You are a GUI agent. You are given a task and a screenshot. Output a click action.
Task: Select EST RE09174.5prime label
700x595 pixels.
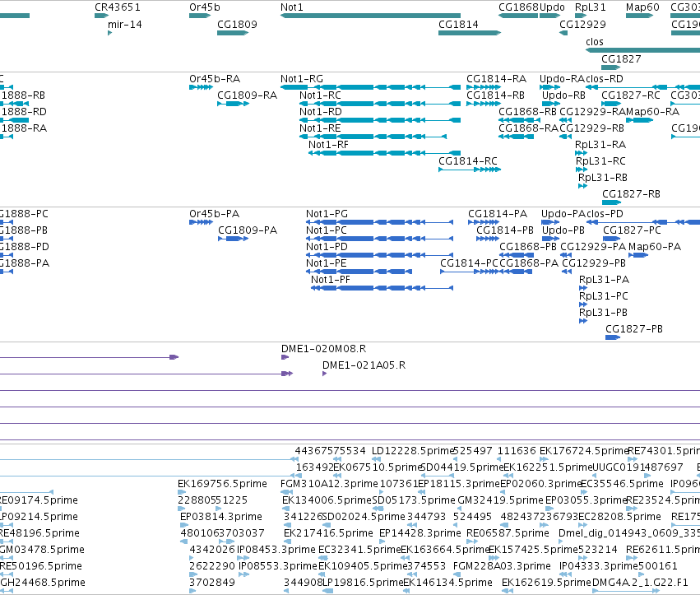pos(39,500)
